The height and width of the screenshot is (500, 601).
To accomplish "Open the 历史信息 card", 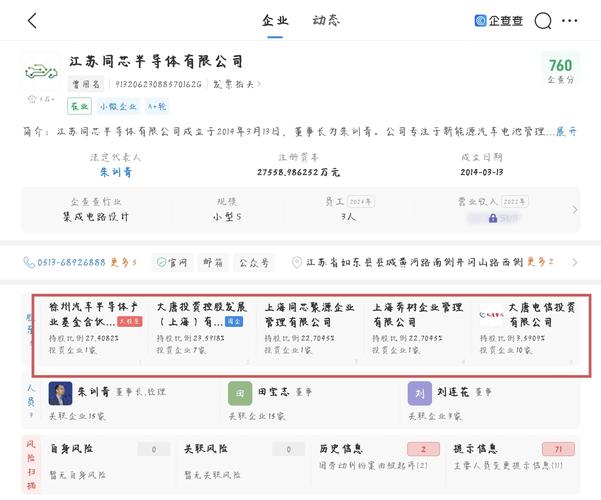I will coord(379,462).
